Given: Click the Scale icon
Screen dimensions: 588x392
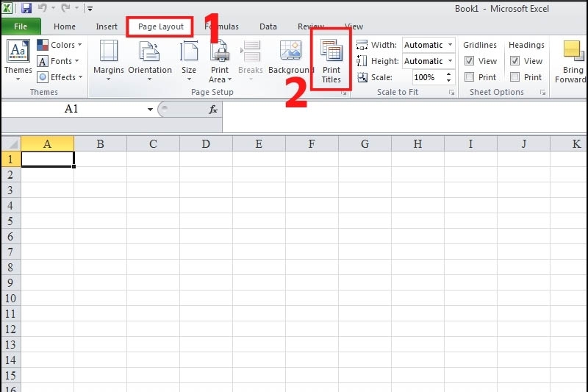Looking at the screenshot, I should pos(362,77).
